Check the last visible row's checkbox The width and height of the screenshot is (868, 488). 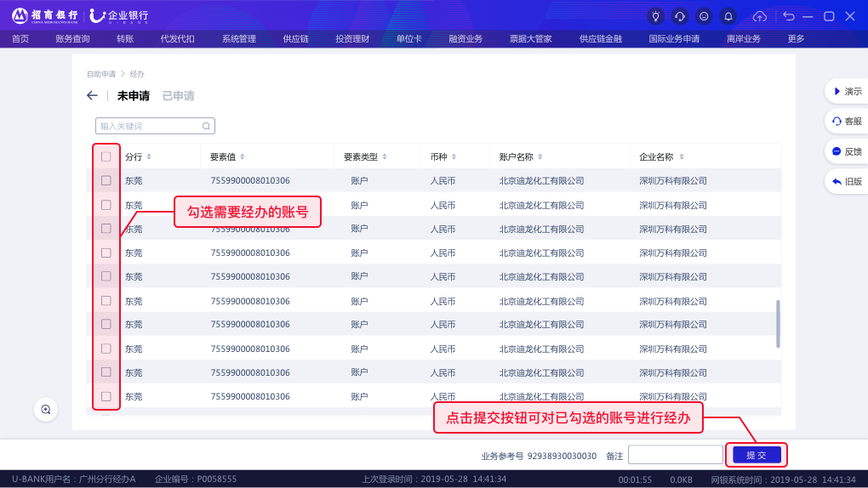(106, 396)
